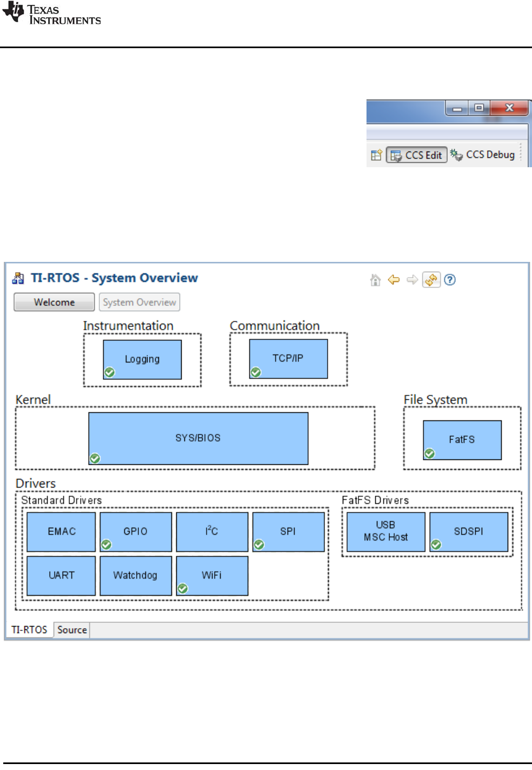
Task: Open the FatFS module block
Action: coord(462,440)
